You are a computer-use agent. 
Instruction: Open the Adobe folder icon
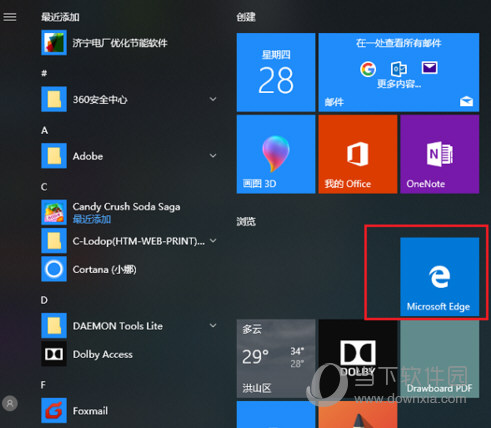point(54,156)
